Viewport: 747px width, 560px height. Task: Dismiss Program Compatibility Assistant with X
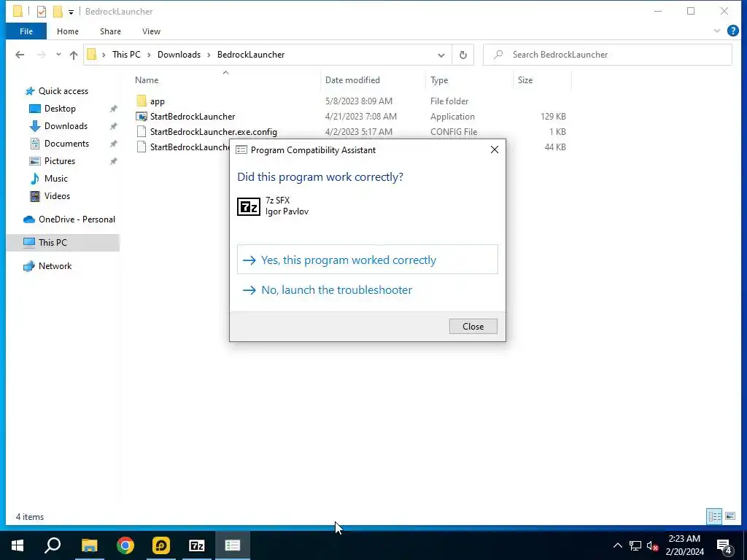click(x=495, y=150)
